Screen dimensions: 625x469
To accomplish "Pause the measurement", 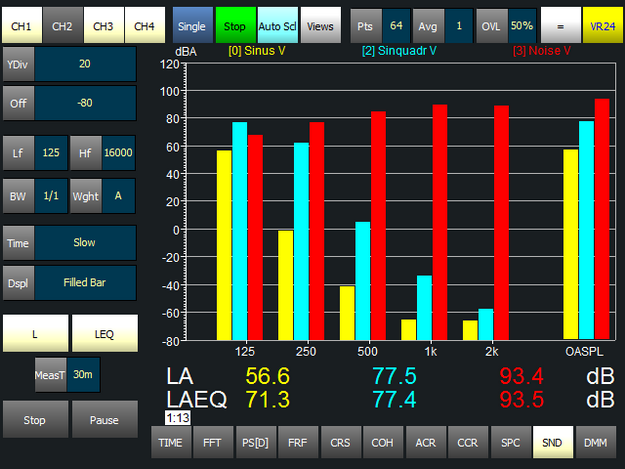I will click(x=104, y=420).
